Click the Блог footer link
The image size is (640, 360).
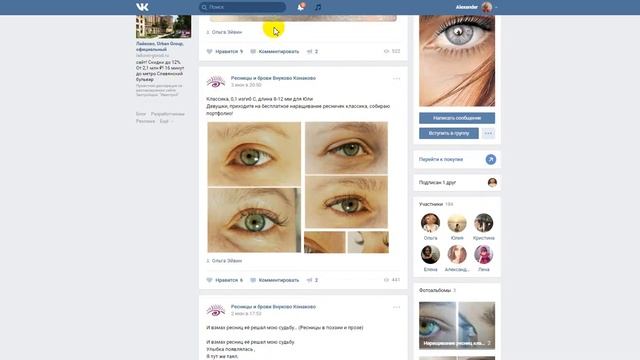pos(141,114)
